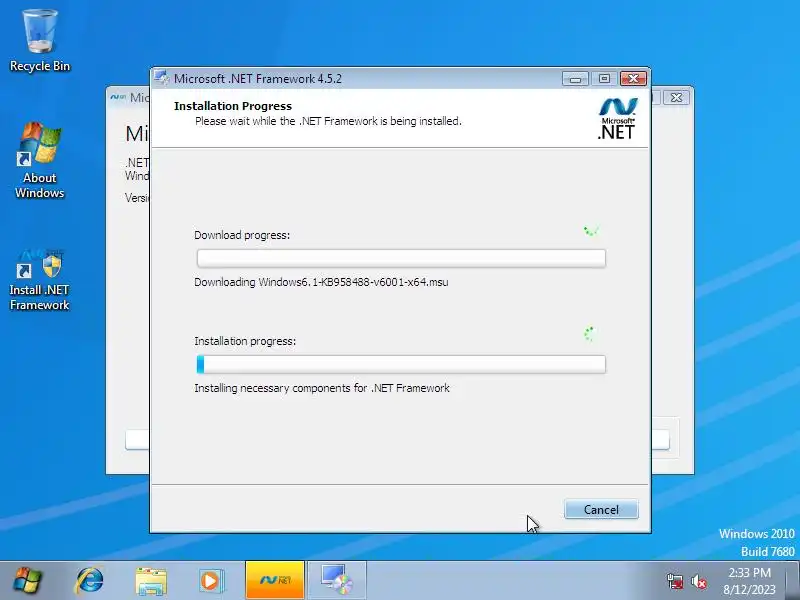Click 'Installing necessary components for .NET Framework'
The width and height of the screenshot is (800, 600).
(322, 388)
